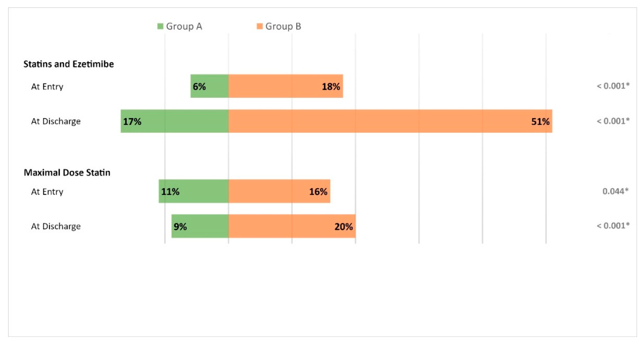Select the orange 20% bar
This screenshot has height=344, width=644.
point(292,226)
